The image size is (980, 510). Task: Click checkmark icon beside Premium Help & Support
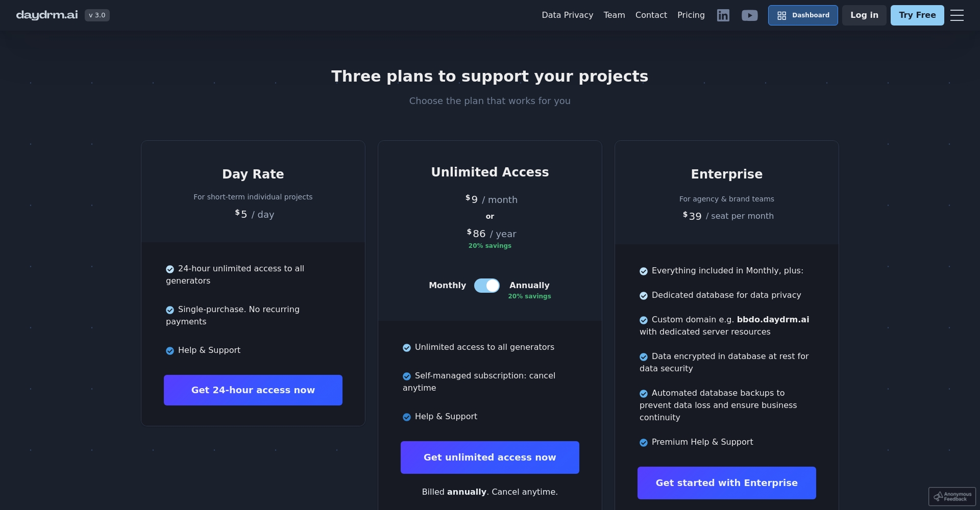click(x=644, y=443)
